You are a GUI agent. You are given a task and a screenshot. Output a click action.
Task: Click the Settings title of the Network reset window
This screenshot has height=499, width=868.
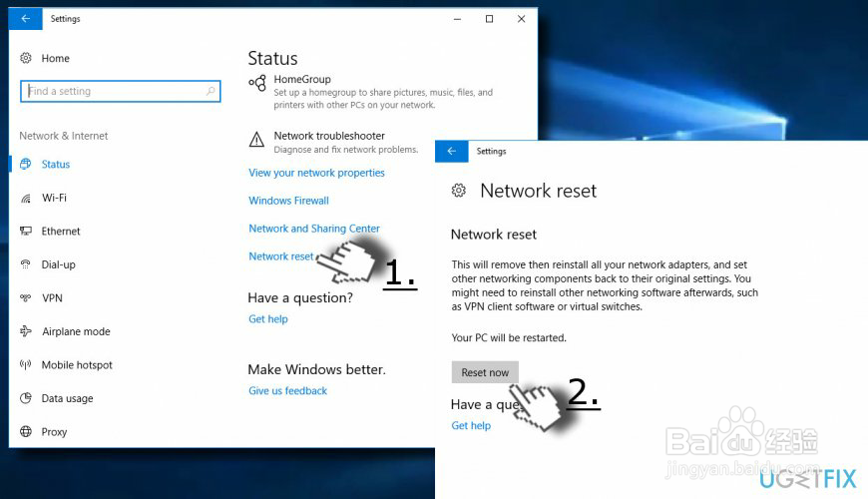tap(491, 151)
